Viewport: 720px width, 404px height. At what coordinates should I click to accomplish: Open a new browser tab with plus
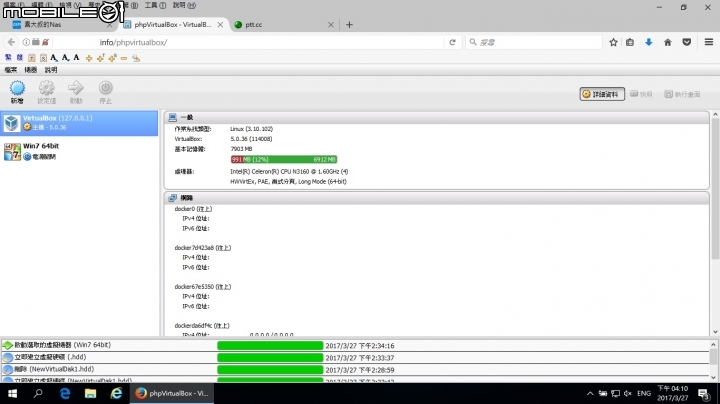(349, 25)
